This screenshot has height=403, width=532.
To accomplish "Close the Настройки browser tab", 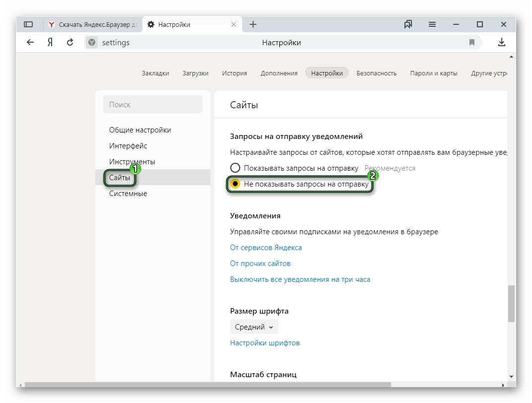I will pos(234,24).
